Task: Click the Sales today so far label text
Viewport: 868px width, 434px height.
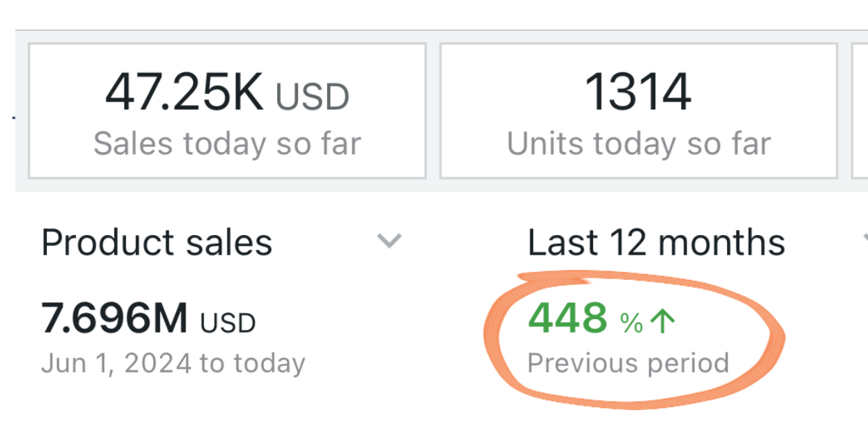Action: click(226, 142)
